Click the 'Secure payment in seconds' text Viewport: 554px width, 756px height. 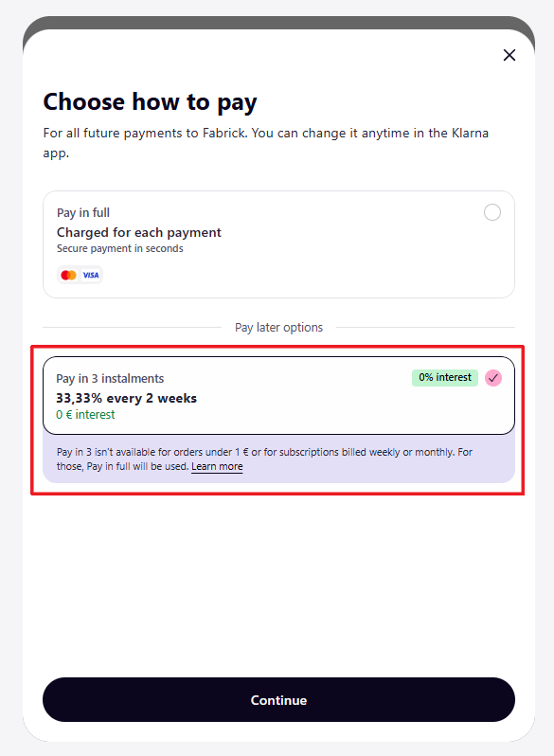click(x=120, y=248)
